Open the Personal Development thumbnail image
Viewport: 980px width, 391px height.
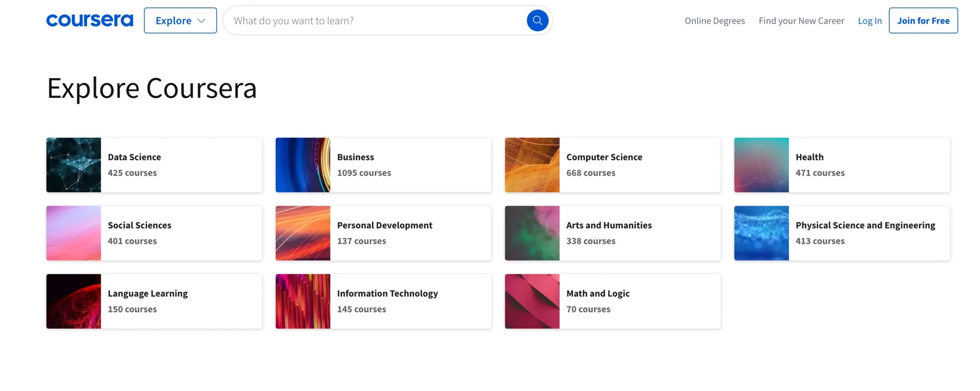point(302,233)
